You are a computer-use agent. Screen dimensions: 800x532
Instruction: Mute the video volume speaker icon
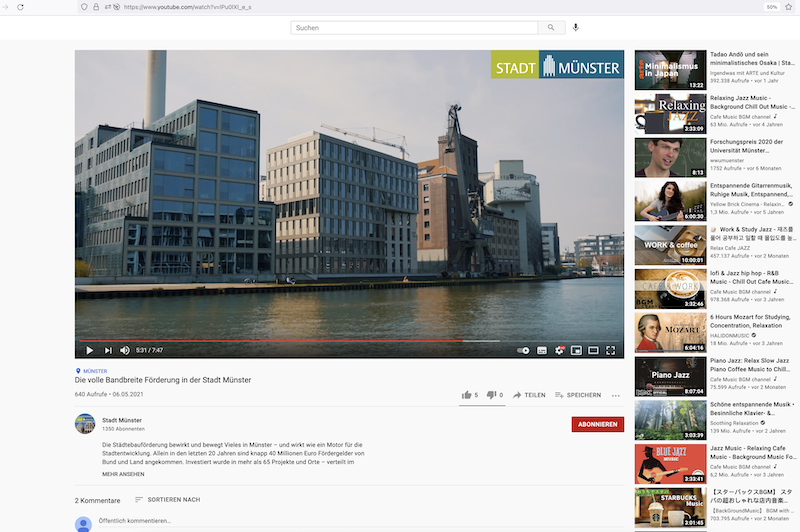coord(124,350)
